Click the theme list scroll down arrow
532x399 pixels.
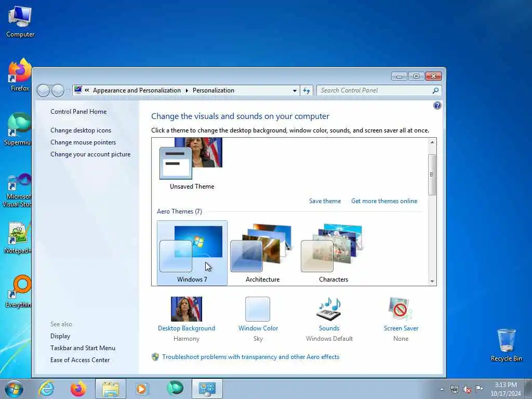click(x=432, y=281)
